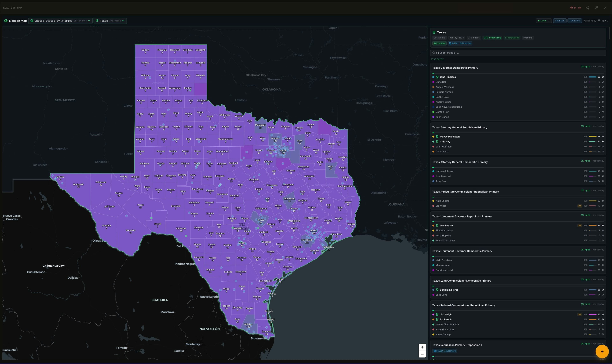
Task: Click the calendar icon next to Mar 3
Action: click(x=599, y=21)
